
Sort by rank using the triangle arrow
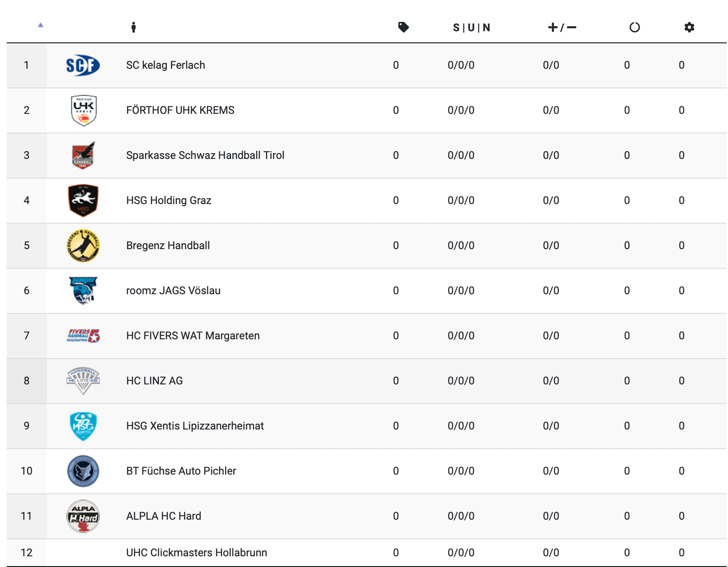(41, 25)
